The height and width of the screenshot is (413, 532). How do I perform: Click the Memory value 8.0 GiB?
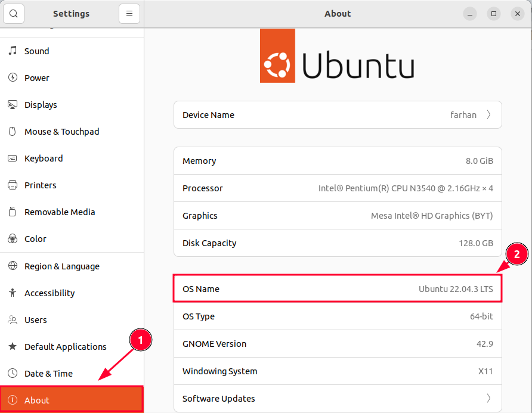pos(479,161)
